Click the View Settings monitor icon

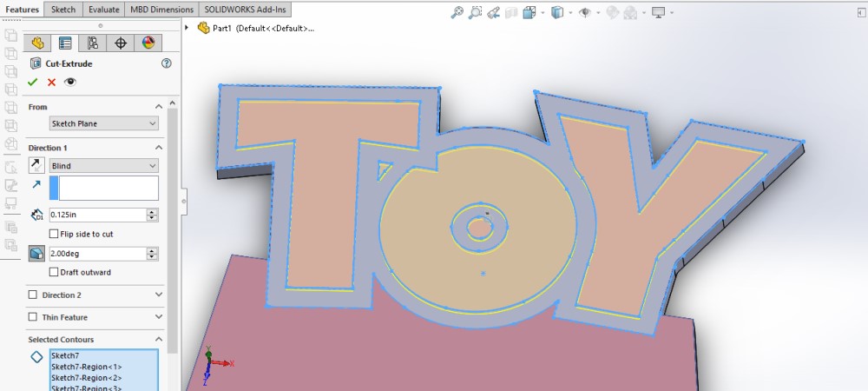tap(658, 12)
